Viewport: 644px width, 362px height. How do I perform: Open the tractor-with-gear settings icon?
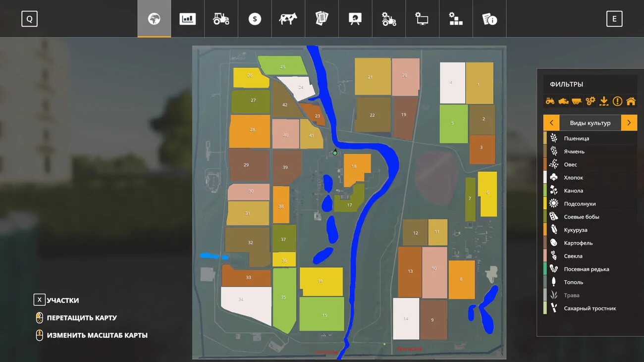click(389, 19)
